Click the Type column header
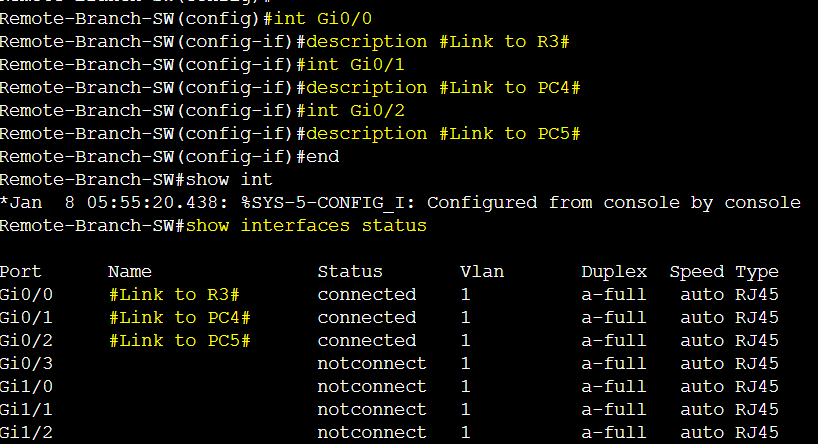The width and height of the screenshot is (818, 444). pyautogui.click(x=757, y=271)
